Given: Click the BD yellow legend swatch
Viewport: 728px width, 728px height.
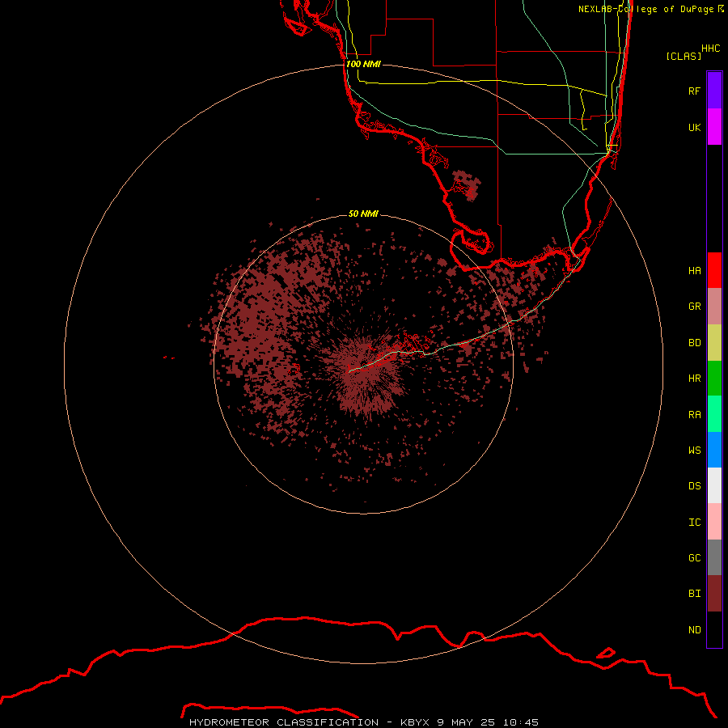Looking at the screenshot, I should [x=714, y=343].
